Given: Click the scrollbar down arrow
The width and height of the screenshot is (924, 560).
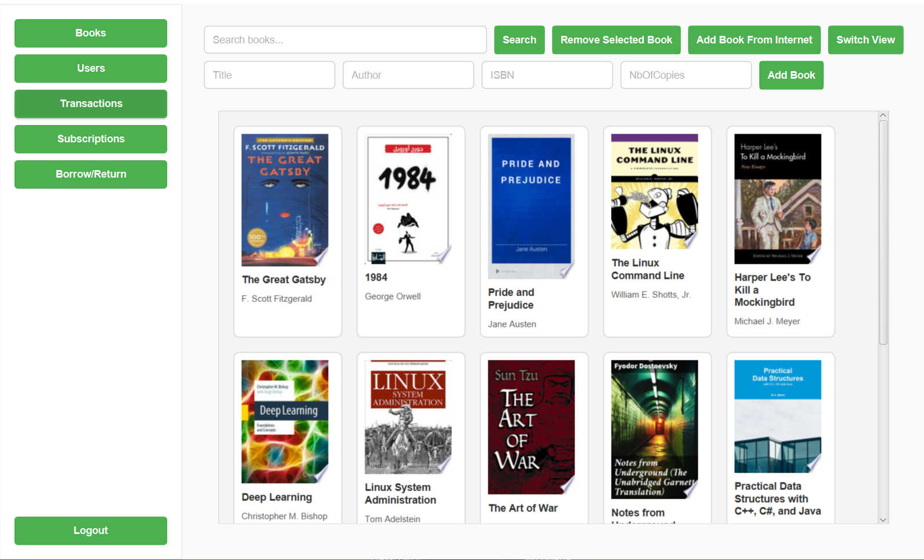Looking at the screenshot, I should (x=883, y=520).
